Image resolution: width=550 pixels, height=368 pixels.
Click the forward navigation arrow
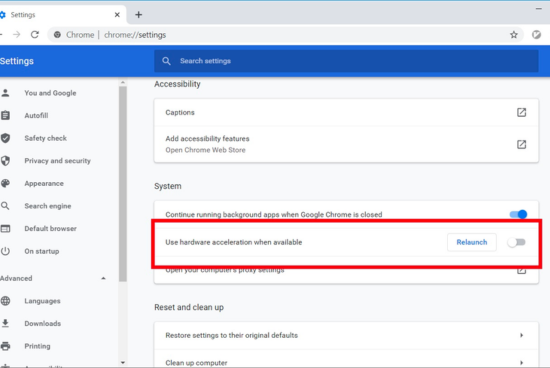click(16, 34)
